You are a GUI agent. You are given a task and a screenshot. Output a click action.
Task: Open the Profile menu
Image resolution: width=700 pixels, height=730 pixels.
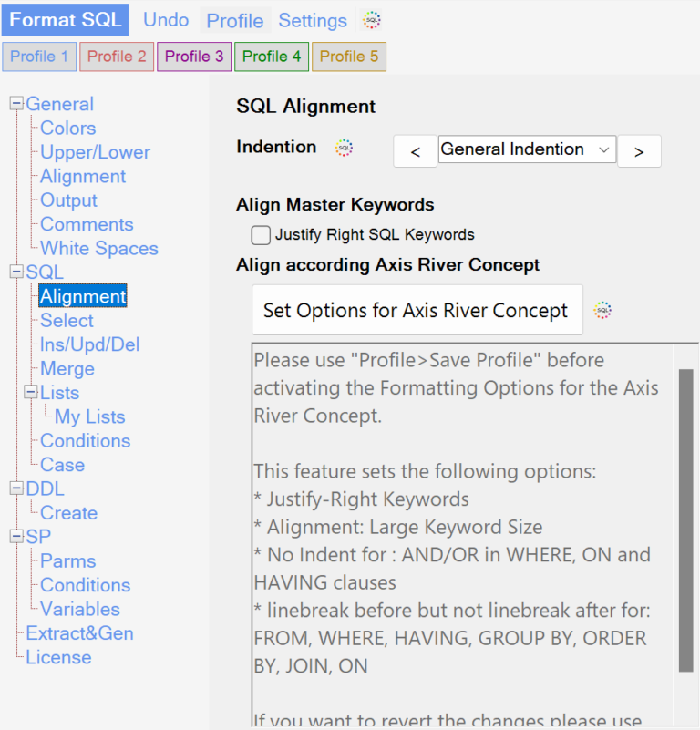(235, 20)
